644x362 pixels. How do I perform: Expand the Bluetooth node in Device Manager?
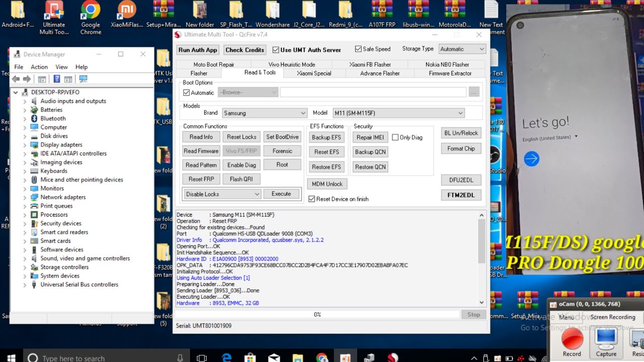[25, 119]
